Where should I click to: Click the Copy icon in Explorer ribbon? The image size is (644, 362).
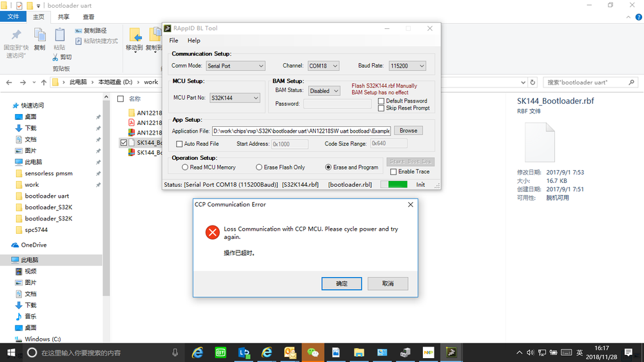coord(39,35)
